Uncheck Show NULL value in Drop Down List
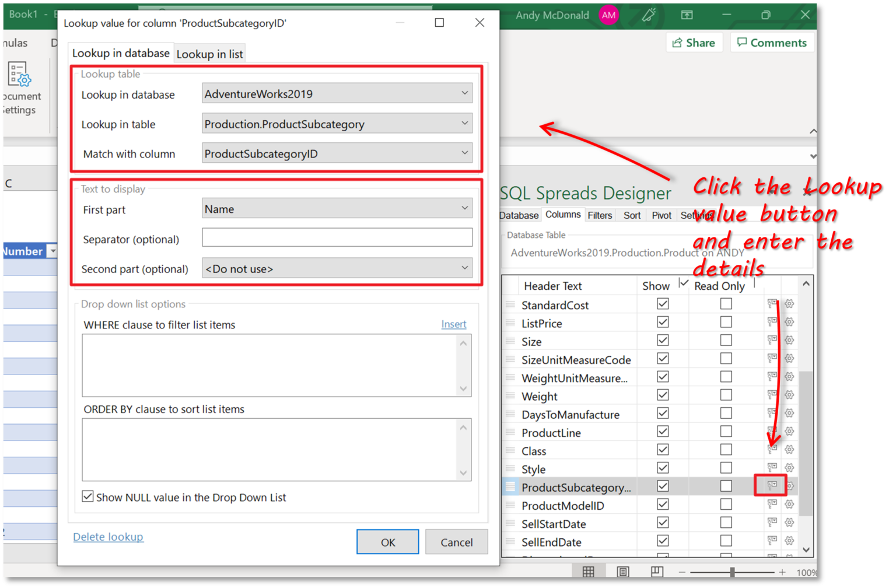 tap(87, 496)
